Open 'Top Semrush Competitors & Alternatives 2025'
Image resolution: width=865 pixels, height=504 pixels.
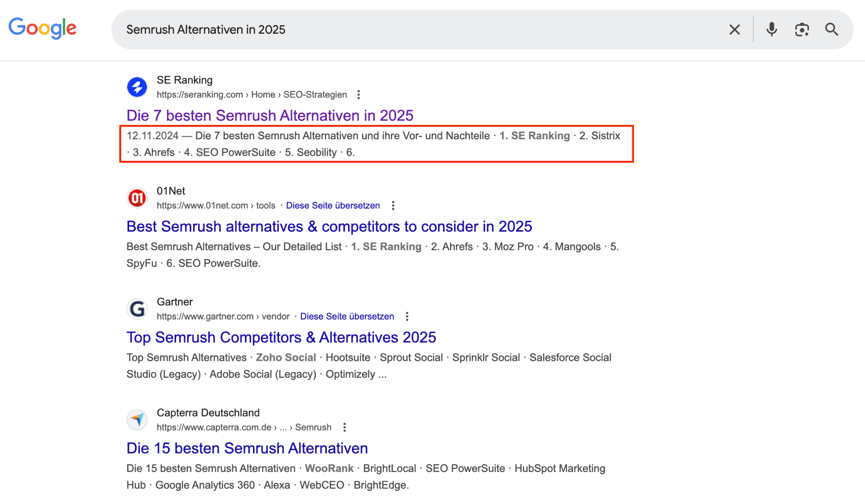[281, 337]
